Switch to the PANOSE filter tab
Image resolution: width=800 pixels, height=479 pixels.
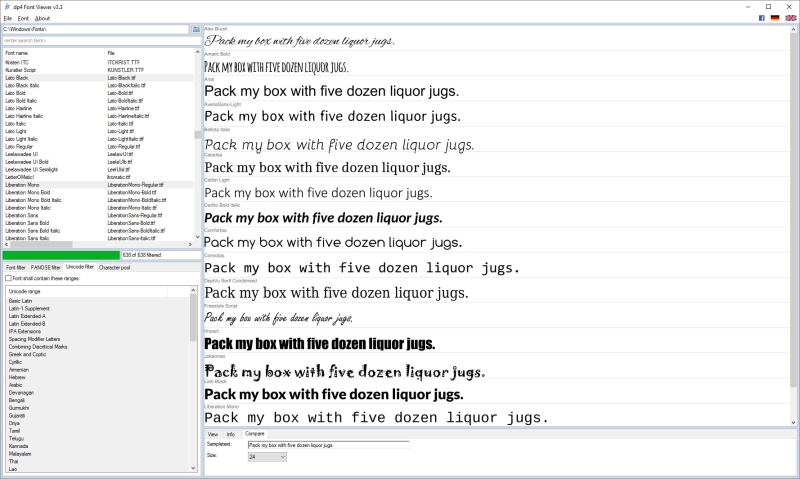[x=45, y=267]
